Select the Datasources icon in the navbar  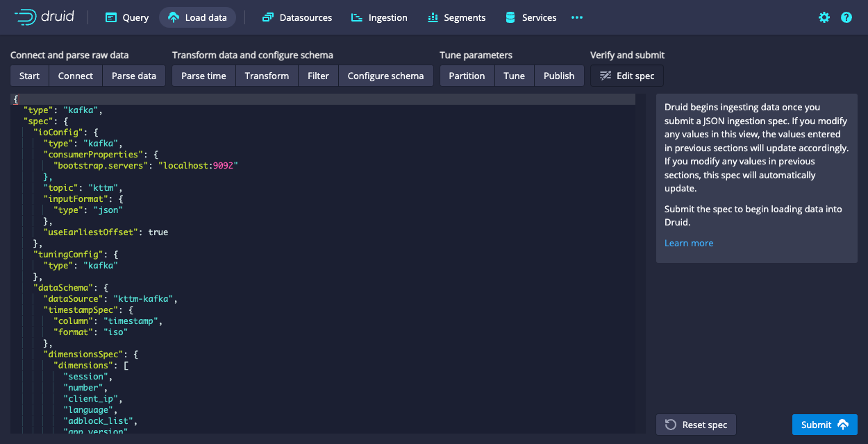268,17
